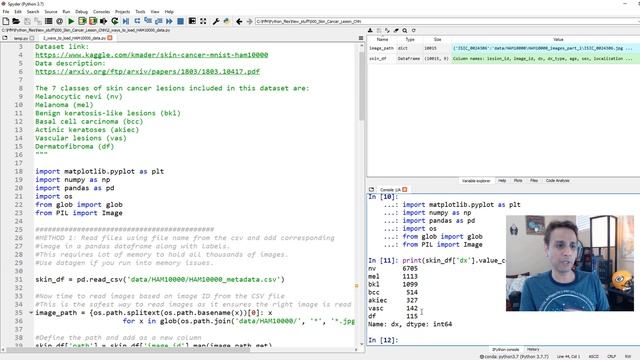This screenshot has height=360, width=640.
Task: Open the file switcher list icon
Action: (49, 21)
